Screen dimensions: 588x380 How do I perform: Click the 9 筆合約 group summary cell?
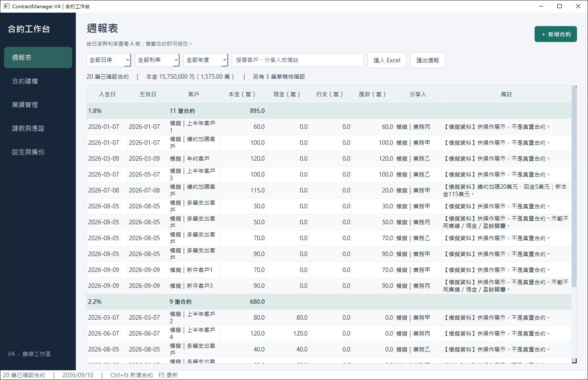pos(194,302)
